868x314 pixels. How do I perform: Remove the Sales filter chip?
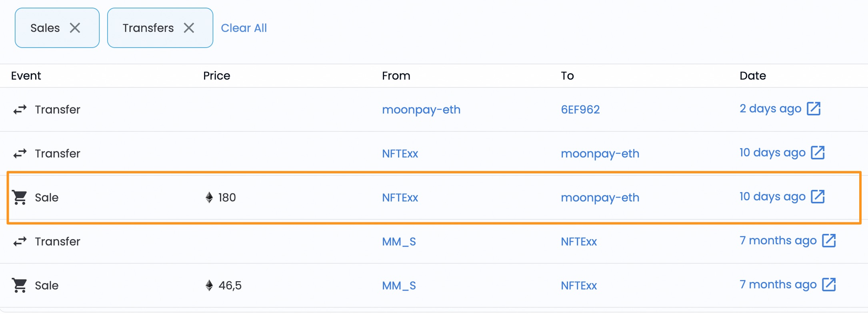(75, 28)
